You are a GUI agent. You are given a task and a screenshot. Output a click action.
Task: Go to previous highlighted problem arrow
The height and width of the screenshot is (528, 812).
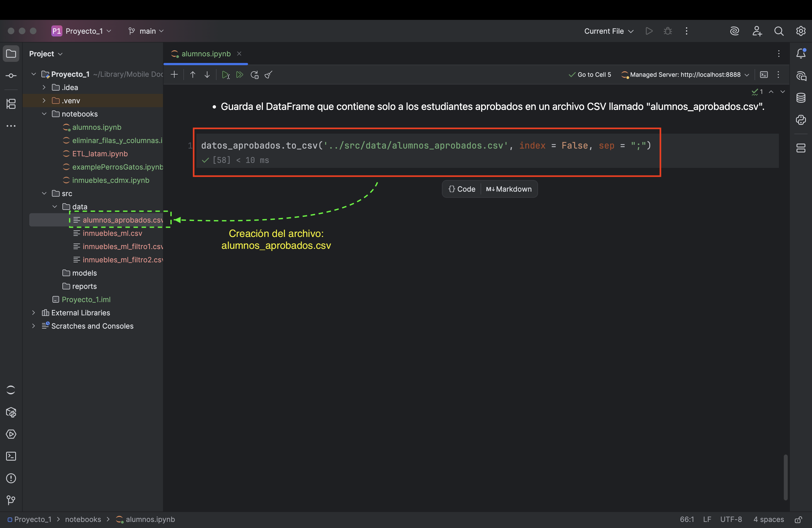(x=771, y=92)
